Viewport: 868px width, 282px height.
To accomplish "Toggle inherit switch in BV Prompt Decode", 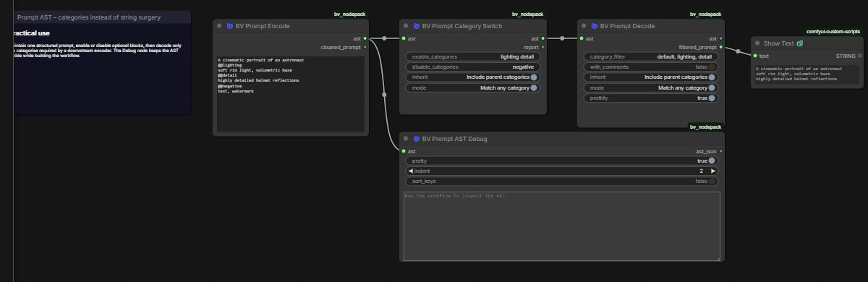I will [x=712, y=77].
